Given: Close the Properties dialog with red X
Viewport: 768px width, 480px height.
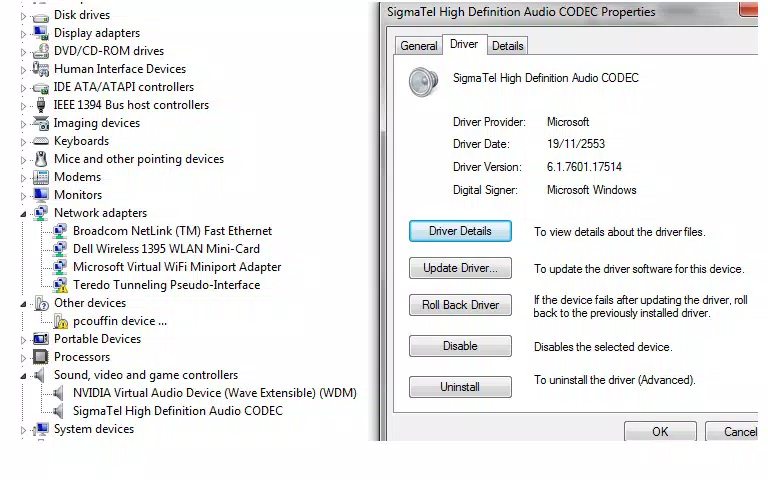Looking at the screenshot, I should point(748,9).
